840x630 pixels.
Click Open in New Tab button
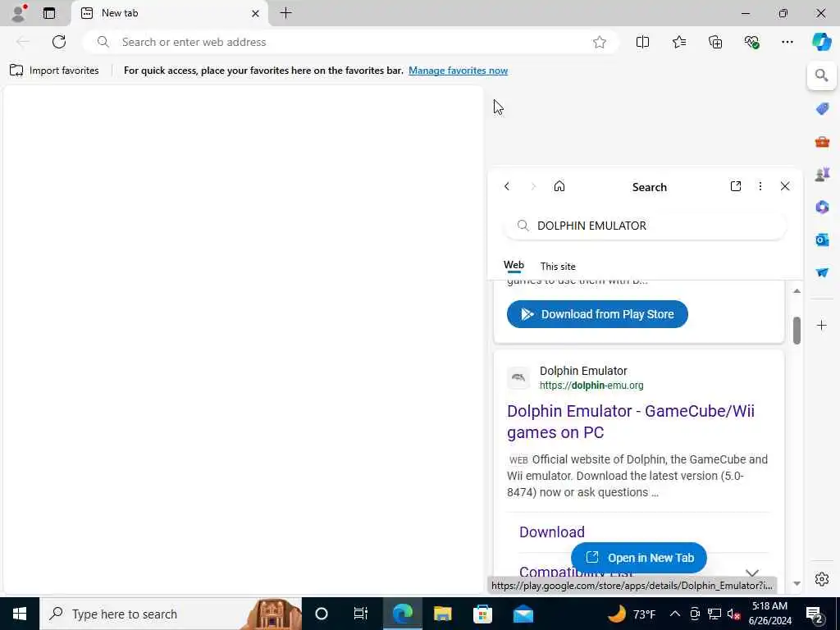click(x=639, y=558)
